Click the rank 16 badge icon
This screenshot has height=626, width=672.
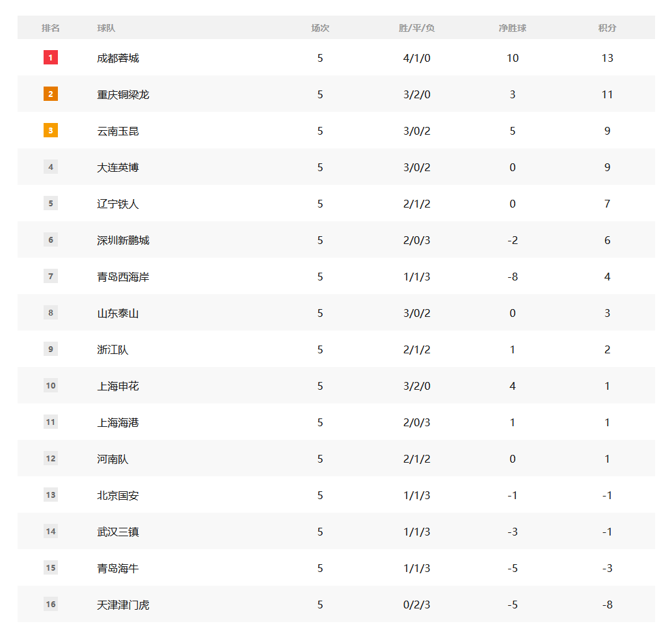tap(51, 605)
